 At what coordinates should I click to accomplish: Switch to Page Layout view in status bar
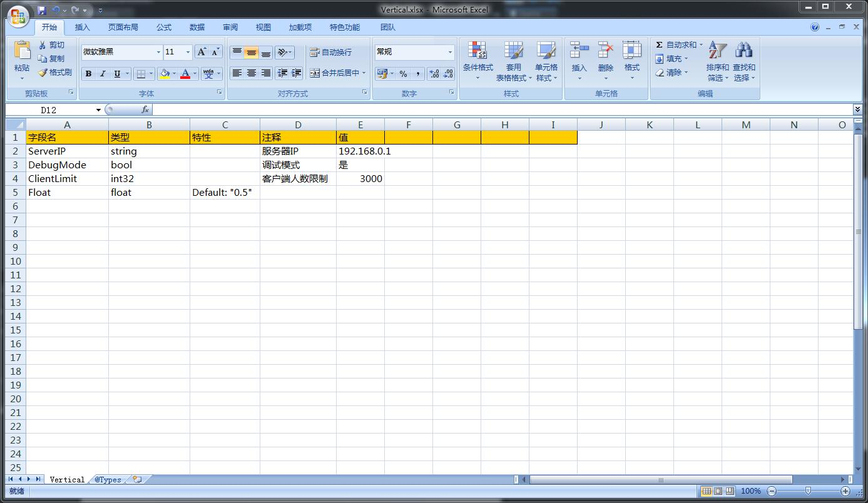[x=718, y=491]
